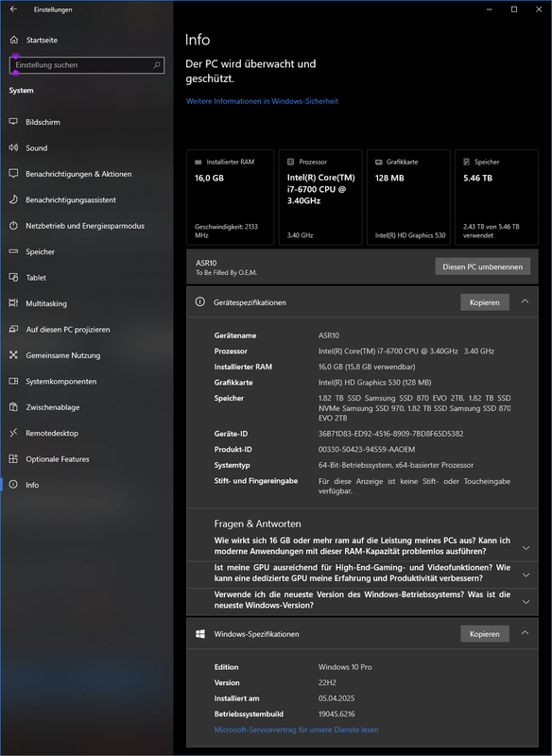Click the Prozessor card icon
The width and height of the screenshot is (552, 756).
[291, 162]
